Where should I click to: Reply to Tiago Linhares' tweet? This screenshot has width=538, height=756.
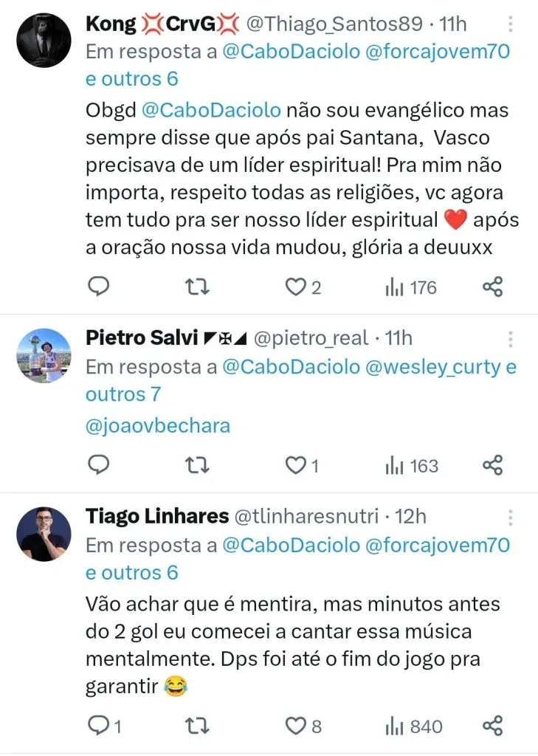(x=98, y=726)
